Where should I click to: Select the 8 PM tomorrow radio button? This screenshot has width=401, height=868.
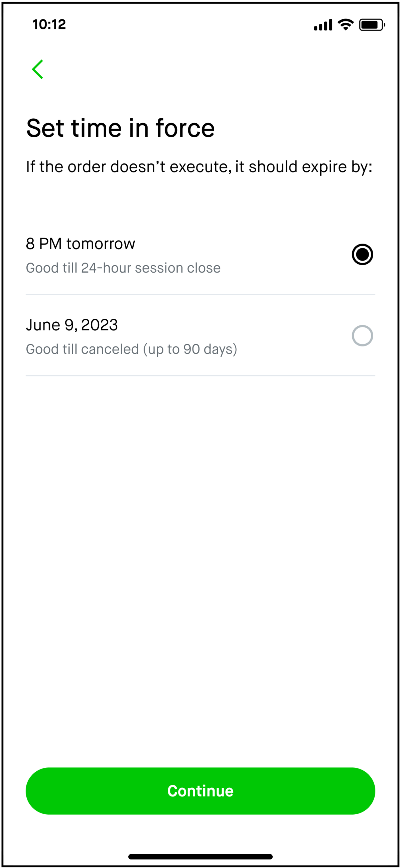pyautogui.click(x=362, y=254)
